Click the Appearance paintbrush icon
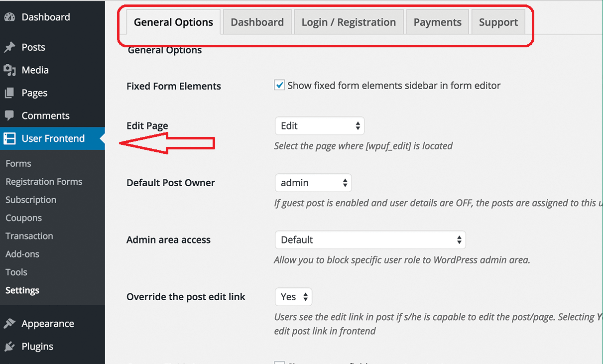The width and height of the screenshot is (603, 364). (9, 324)
